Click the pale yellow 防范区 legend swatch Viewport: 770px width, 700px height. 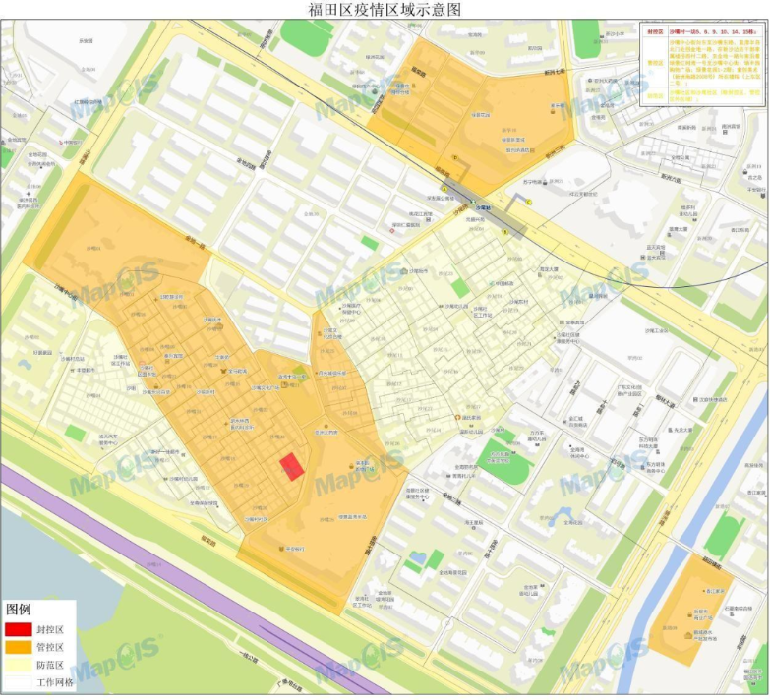(x=19, y=665)
